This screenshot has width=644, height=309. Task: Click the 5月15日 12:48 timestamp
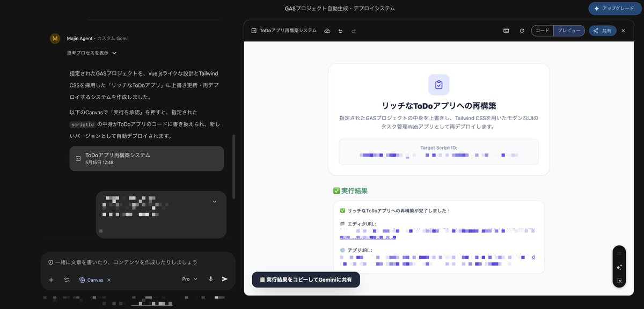click(99, 162)
